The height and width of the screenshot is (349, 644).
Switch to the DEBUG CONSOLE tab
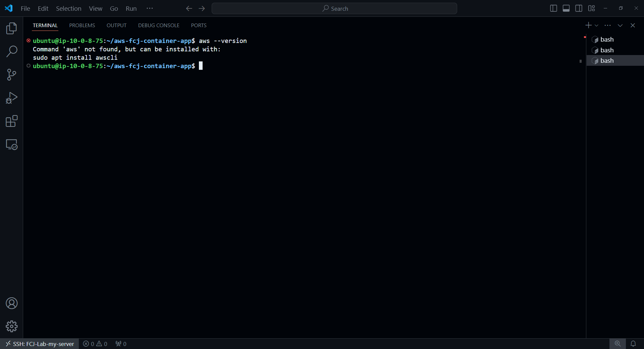[159, 26]
